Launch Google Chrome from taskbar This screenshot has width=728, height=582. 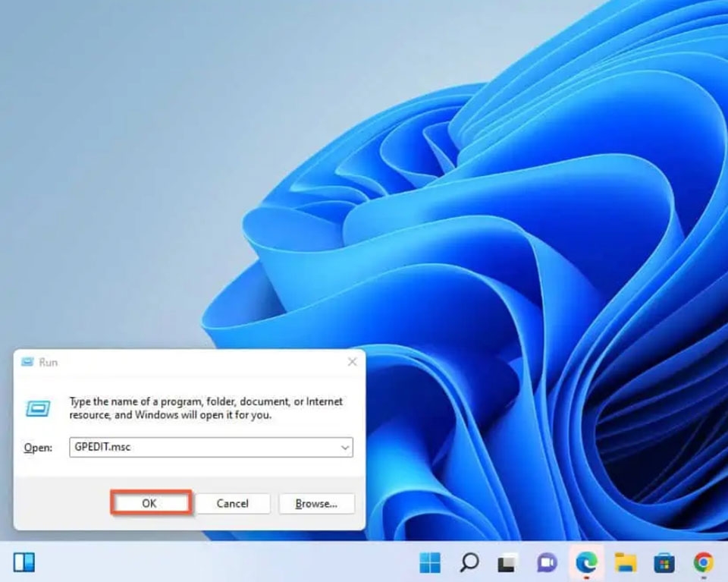click(704, 562)
